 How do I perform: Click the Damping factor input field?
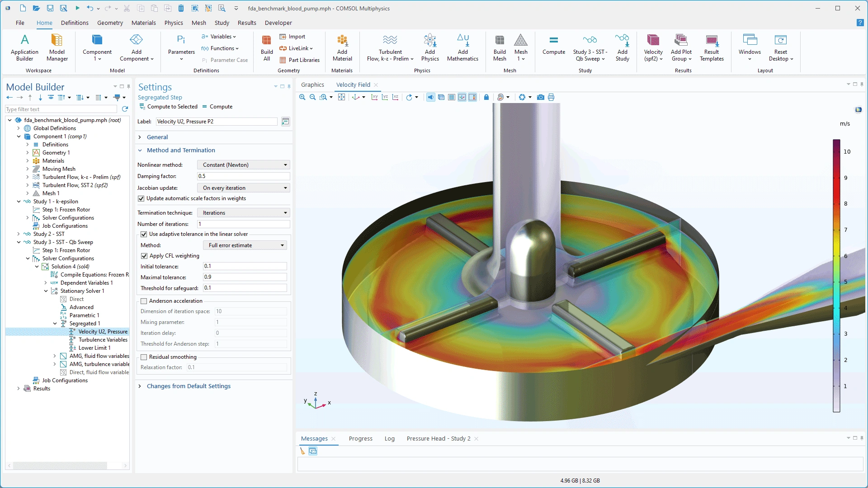(x=243, y=176)
